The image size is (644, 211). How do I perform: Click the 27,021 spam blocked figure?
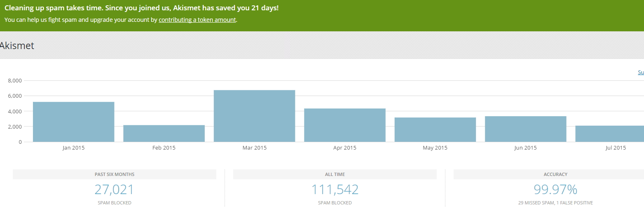click(115, 190)
